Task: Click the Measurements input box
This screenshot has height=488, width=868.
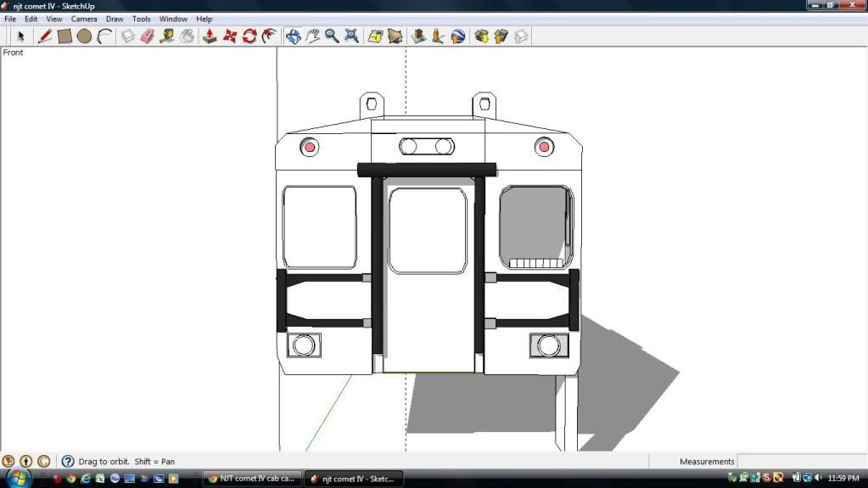Action: 801,462
